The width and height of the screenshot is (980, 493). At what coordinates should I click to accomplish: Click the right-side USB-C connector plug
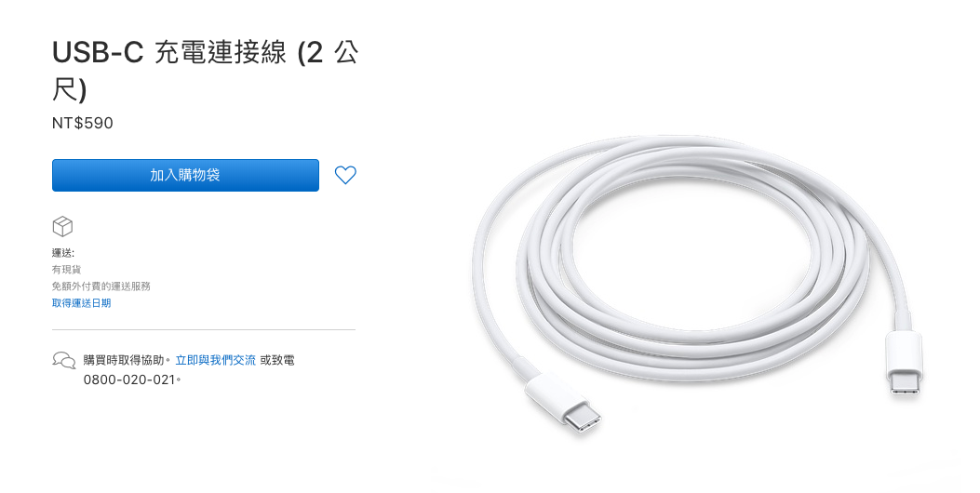click(904, 365)
